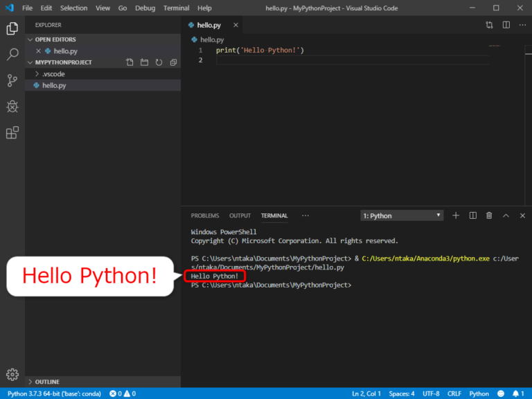
Task: Open the notifications bell in status bar
Action: coord(516,393)
